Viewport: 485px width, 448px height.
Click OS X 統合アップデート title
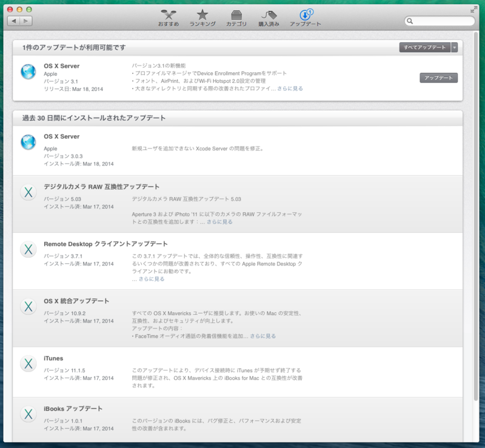tap(76, 301)
